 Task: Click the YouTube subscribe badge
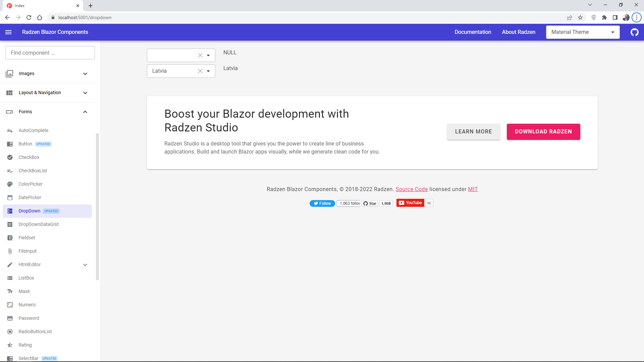[410, 203]
